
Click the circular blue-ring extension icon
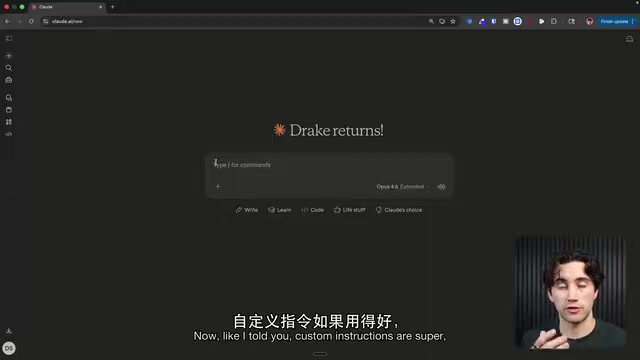point(517,21)
